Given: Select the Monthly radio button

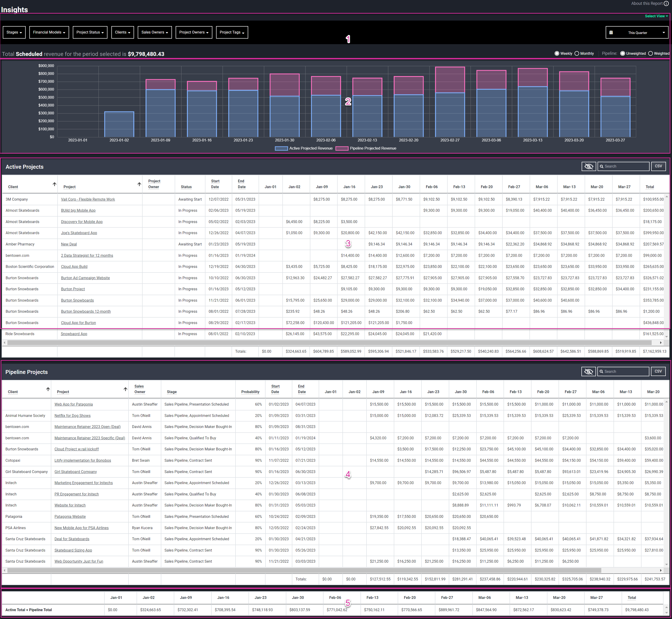Looking at the screenshot, I should tap(577, 53).
